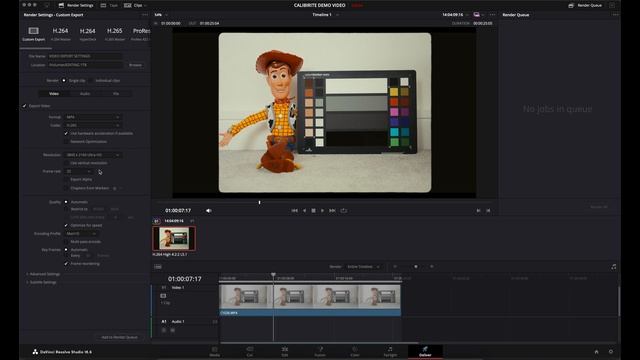Enable the Use vertical resolution checkbox
Image resolution: width=640 pixels, height=360 pixels.
[66, 163]
